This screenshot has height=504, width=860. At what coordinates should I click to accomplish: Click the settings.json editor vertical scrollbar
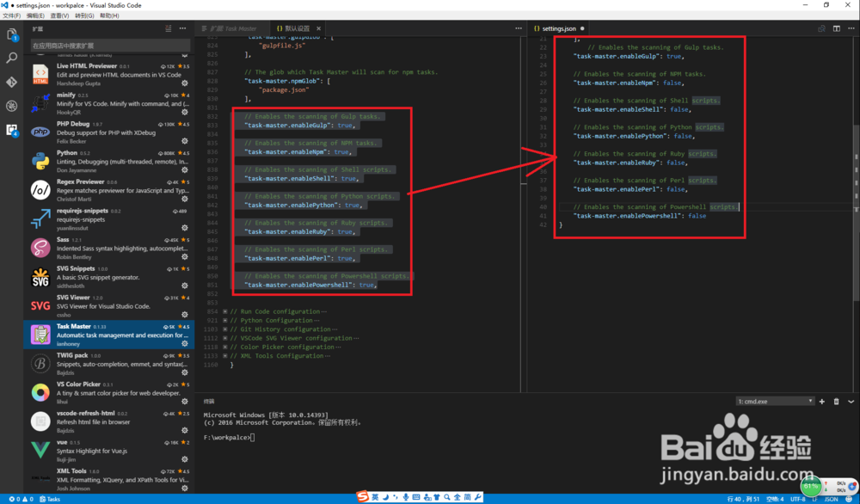click(857, 214)
